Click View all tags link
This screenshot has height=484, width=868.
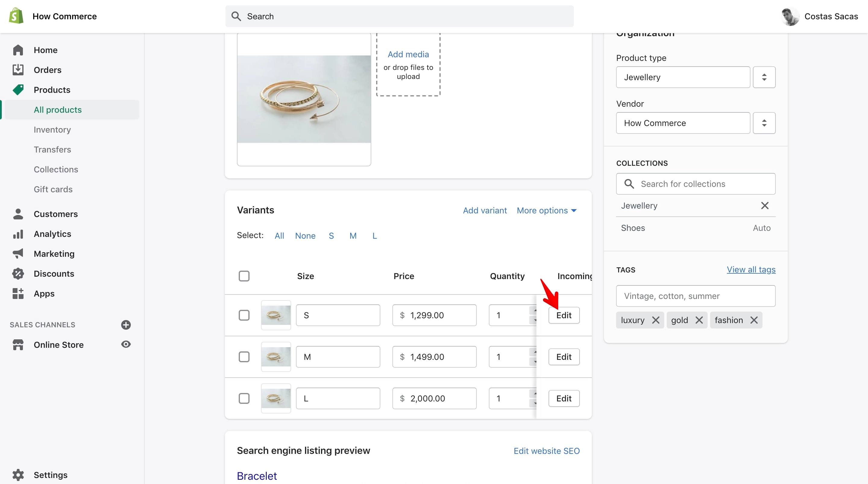tap(751, 270)
